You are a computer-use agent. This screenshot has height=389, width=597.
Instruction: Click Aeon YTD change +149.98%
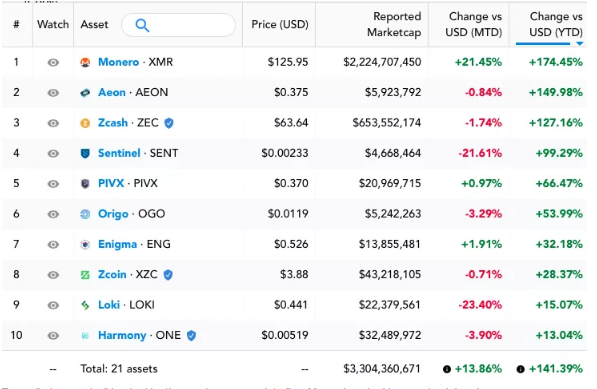[x=556, y=92]
